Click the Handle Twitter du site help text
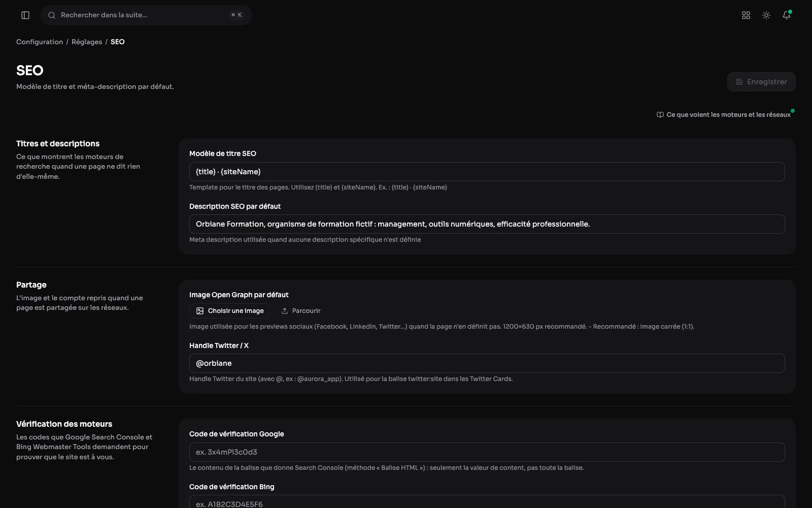 [351, 379]
